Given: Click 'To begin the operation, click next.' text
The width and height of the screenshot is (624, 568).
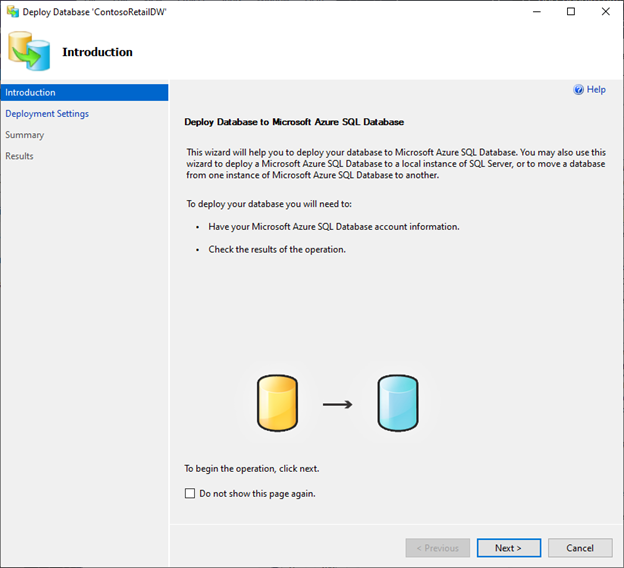Looking at the screenshot, I should 252,469.
